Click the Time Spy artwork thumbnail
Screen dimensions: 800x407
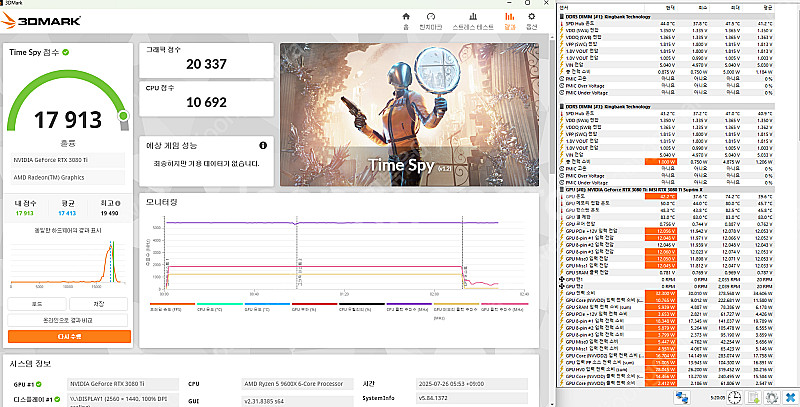tap(409, 114)
